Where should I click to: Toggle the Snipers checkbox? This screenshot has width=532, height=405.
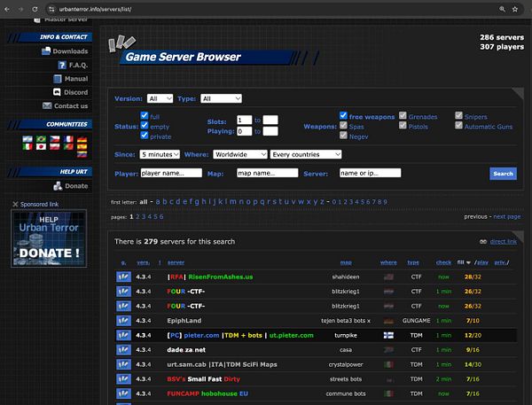coord(458,115)
